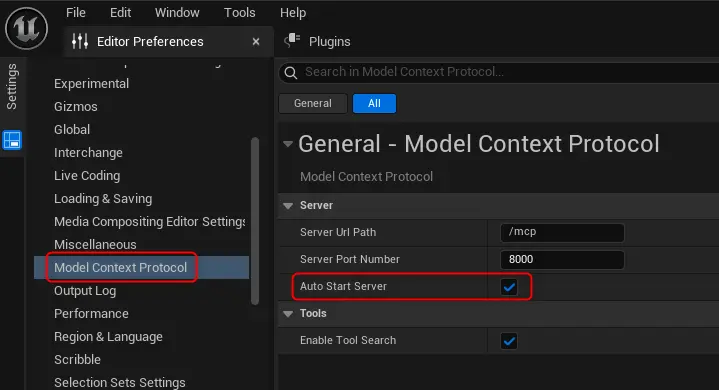The height and width of the screenshot is (390, 719).
Task: Open the File menu
Action: click(76, 13)
